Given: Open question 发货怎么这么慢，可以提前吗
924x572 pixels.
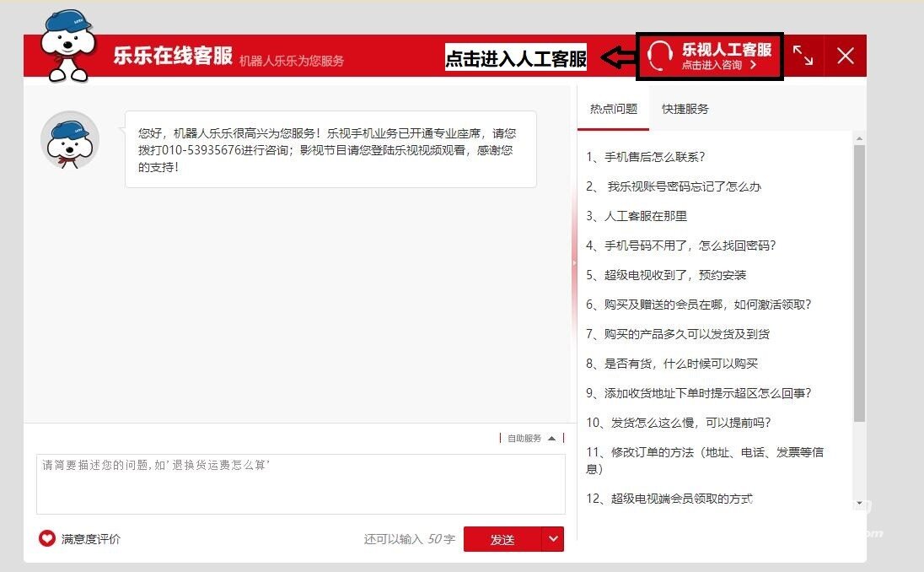Looking at the screenshot, I should 679,422.
